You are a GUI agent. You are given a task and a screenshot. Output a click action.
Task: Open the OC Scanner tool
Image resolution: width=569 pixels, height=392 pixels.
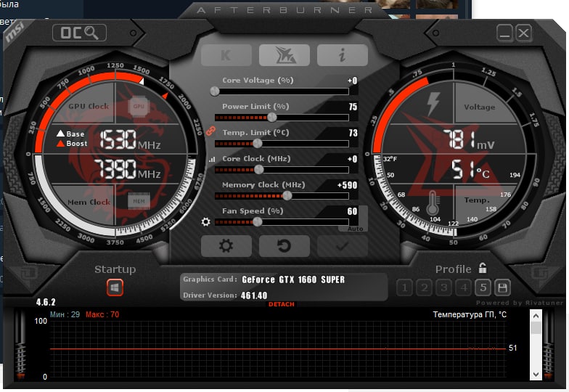80,33
